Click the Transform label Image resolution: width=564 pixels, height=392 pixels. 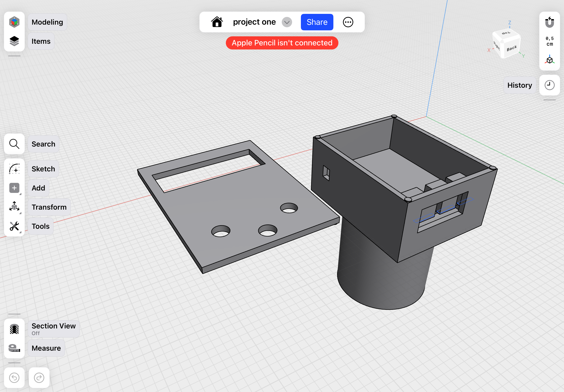coord(49,207)
